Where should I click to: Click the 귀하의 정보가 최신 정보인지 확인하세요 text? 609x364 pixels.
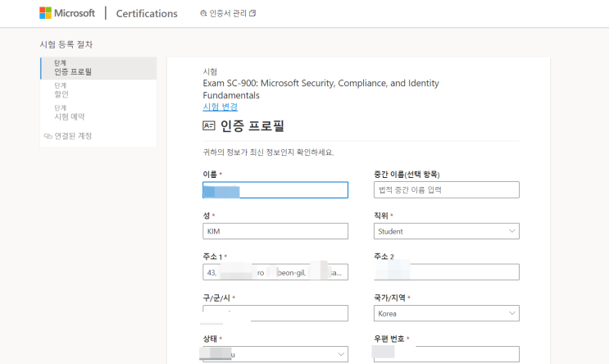coord(268,152)
